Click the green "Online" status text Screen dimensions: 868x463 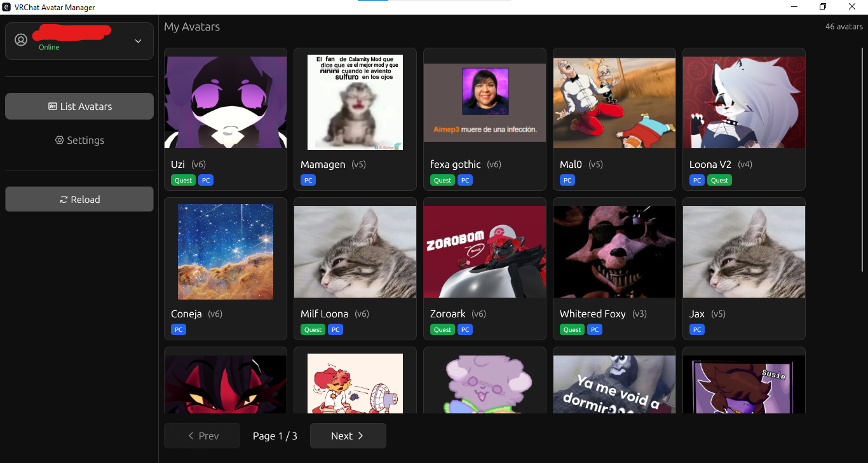49,47
